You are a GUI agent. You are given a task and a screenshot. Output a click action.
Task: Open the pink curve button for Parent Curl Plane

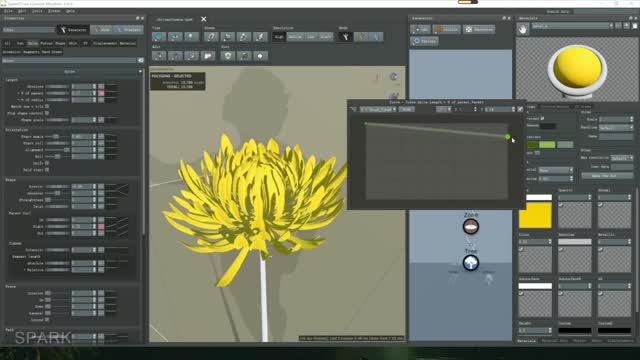pos(101,226)
